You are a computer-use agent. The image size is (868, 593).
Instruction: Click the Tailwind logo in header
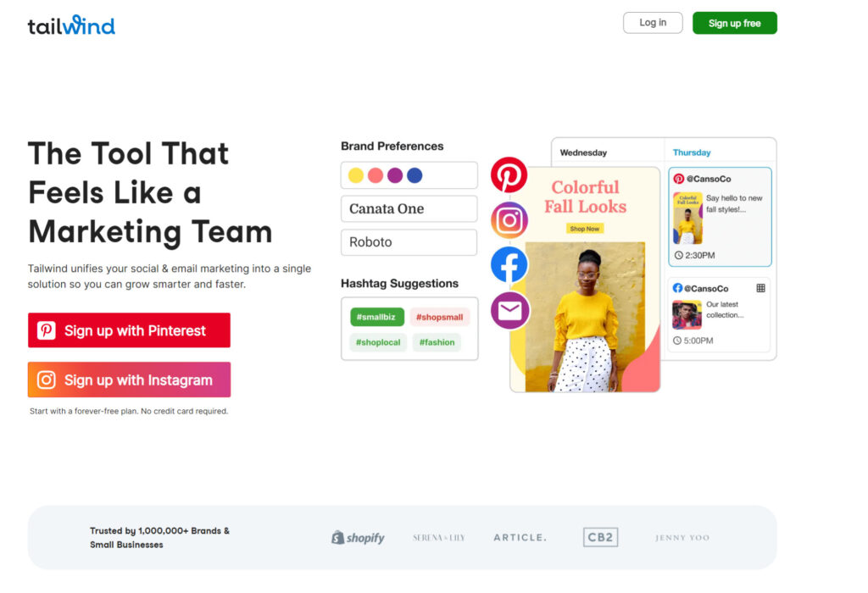(x=71, y=25)
